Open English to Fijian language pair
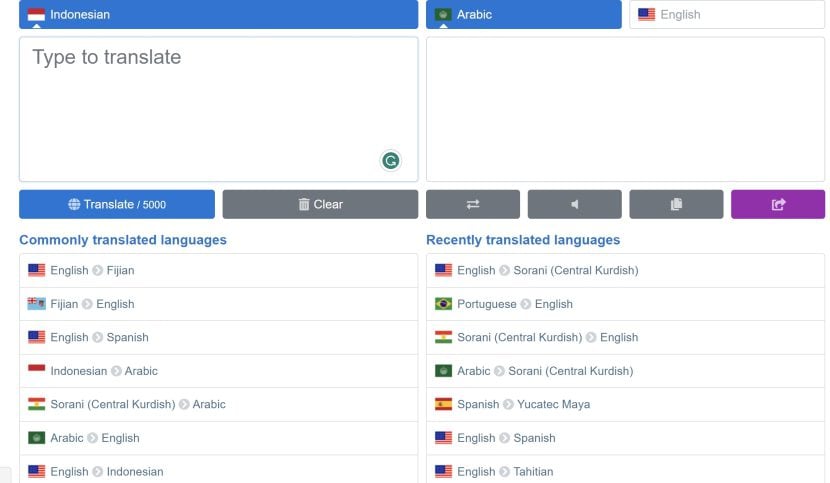Image resolution: width=830 pixels, height=483 pixels. [218, 270]
